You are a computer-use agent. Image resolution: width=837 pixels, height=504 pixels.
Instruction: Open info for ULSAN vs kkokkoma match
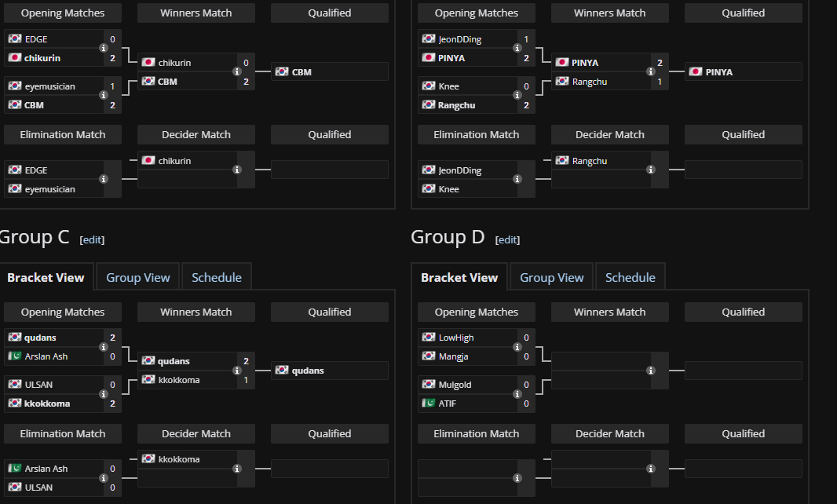[104, 394]
